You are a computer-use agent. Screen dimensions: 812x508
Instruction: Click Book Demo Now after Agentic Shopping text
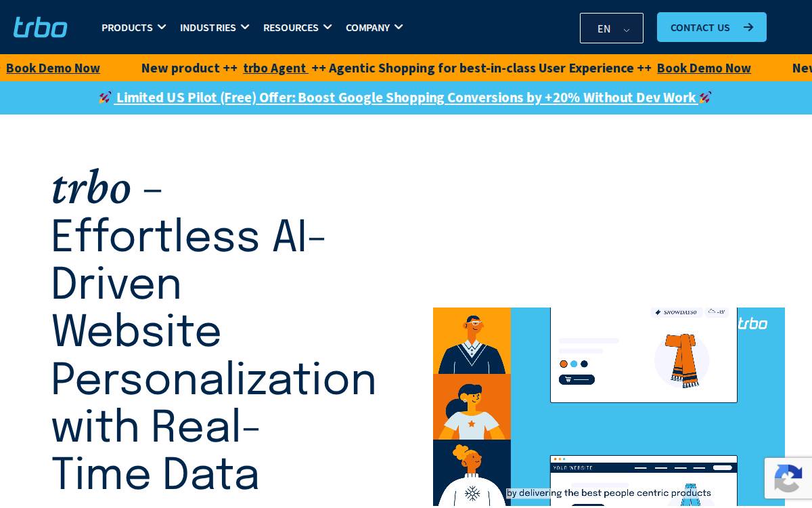pyautogui.click(x=704, y=68)
